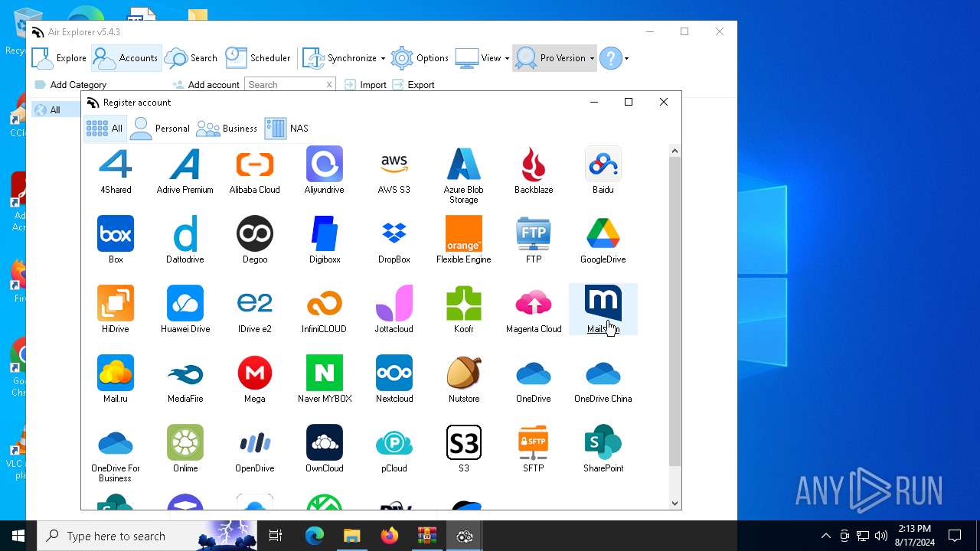Open the Help dropdown arrow
The image size is (980, 551).
click(626, 58)
